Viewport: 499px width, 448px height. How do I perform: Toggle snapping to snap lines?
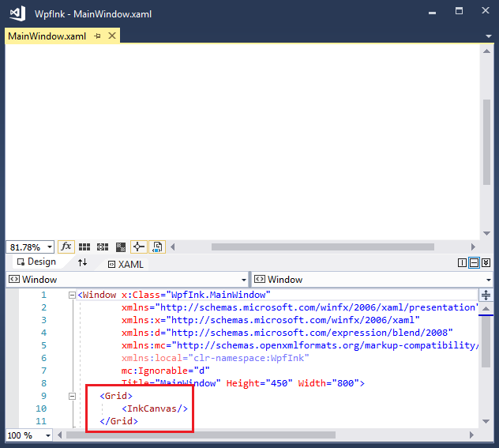point(139,247)
